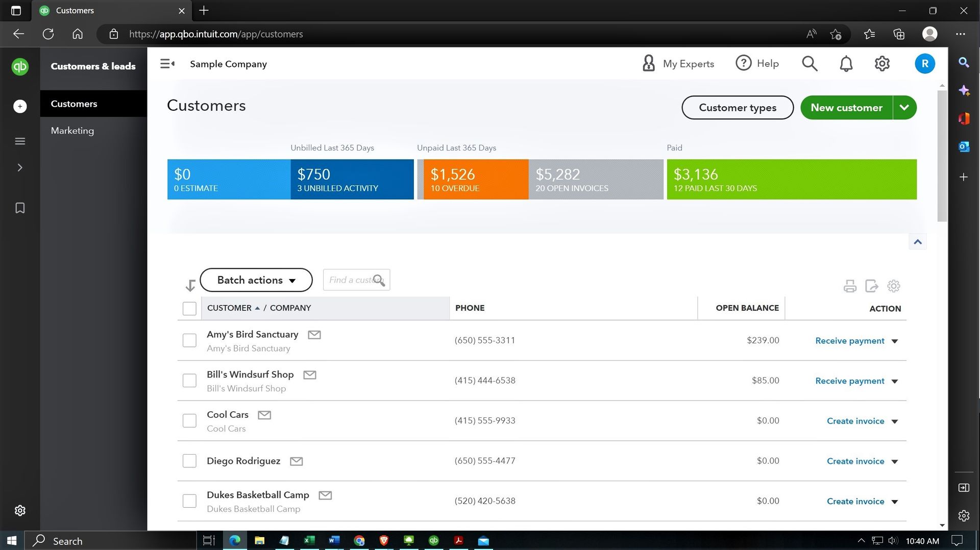Print the customer list

pos(850,286)
